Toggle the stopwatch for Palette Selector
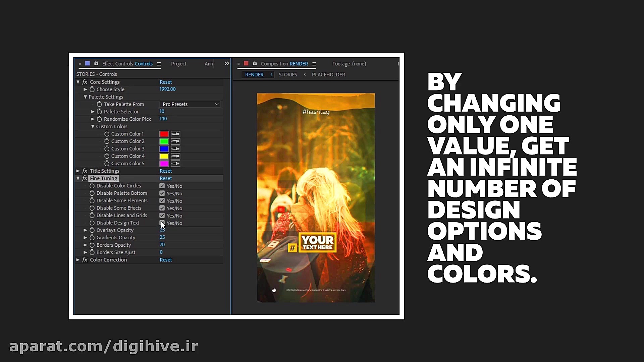The image size is (644, 362). coord(99,112)
